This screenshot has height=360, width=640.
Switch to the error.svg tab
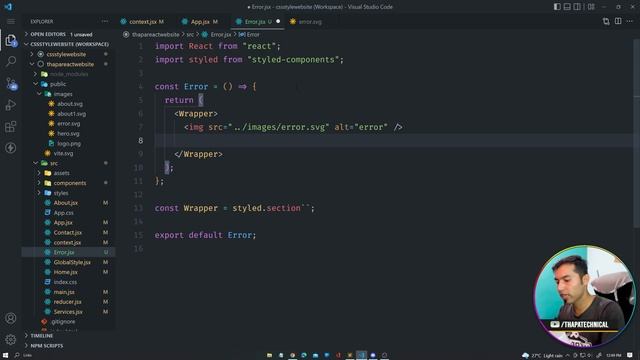[x=310, y=22]
